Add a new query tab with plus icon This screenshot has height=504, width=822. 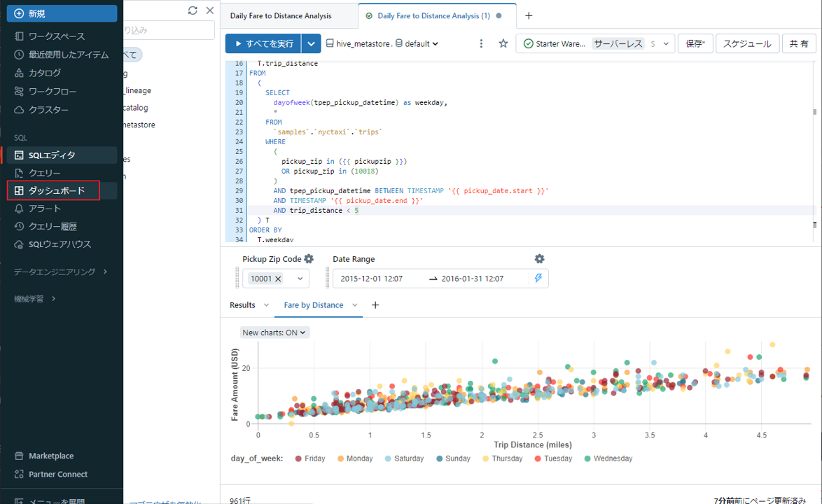tap(529, 15)
